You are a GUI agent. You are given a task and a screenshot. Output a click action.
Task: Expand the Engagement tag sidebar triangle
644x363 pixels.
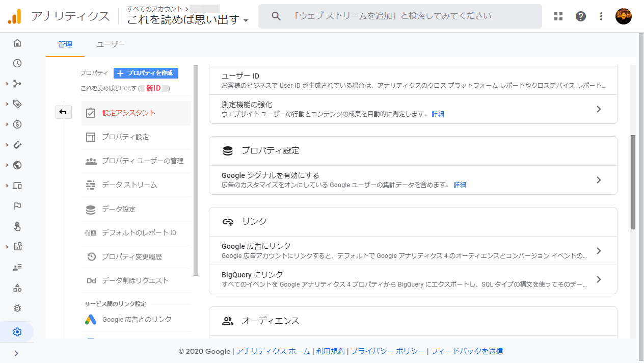8,104
